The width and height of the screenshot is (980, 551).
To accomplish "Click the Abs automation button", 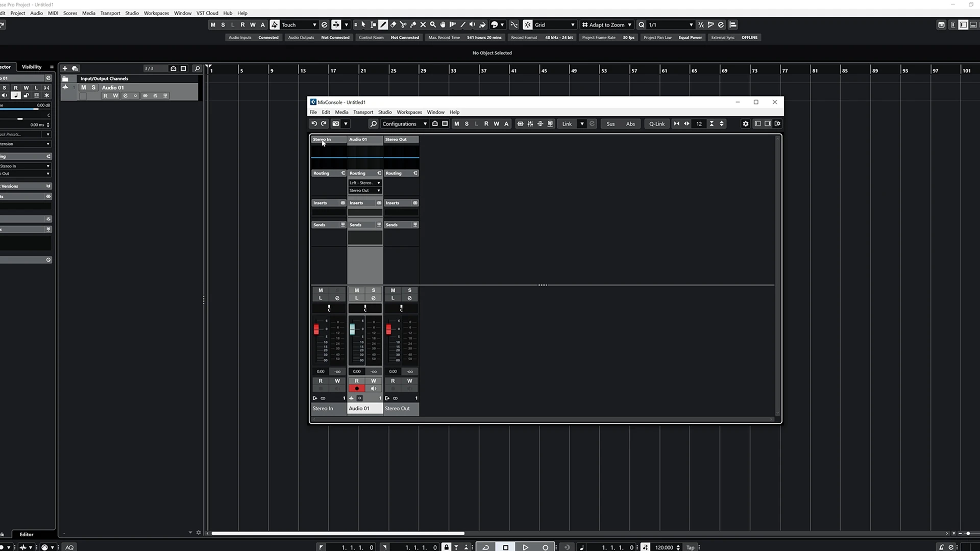I will coord(630,123).
